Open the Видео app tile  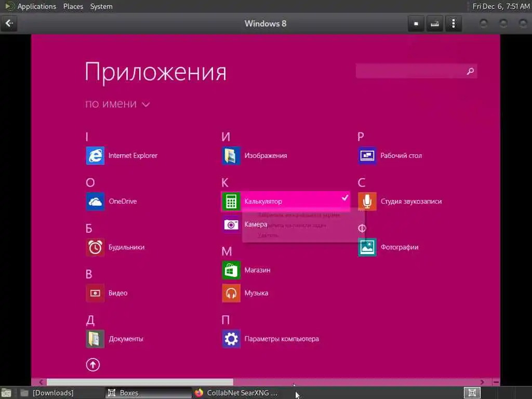coord(107,293)
